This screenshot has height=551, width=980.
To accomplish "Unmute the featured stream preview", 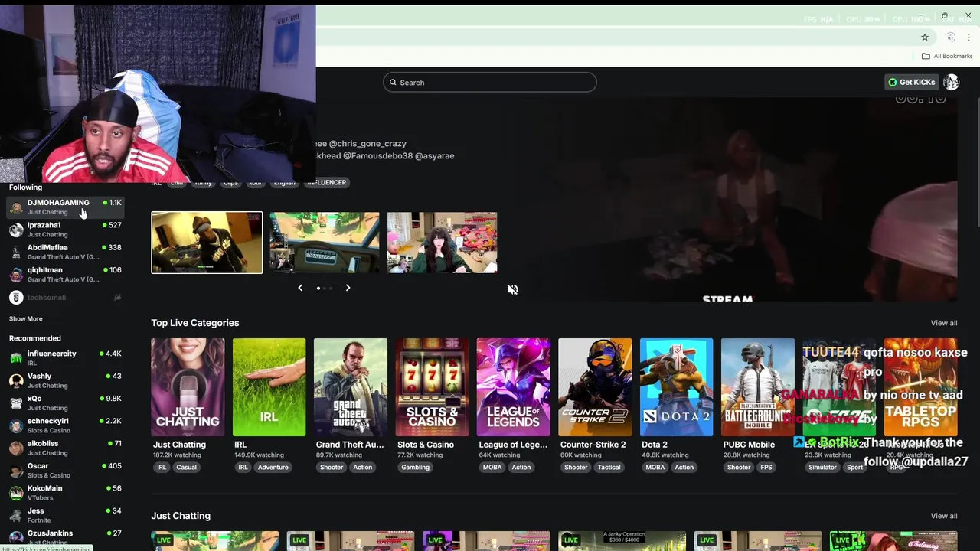I will tap(513, 289).
